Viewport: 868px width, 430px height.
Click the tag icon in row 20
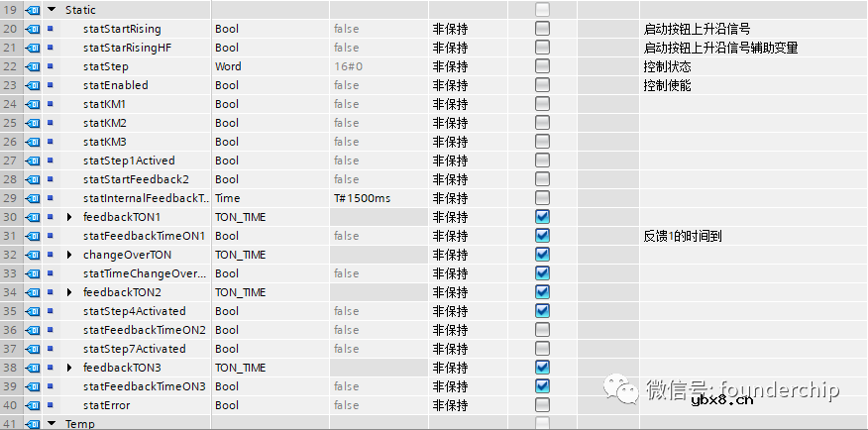[32, 29]
